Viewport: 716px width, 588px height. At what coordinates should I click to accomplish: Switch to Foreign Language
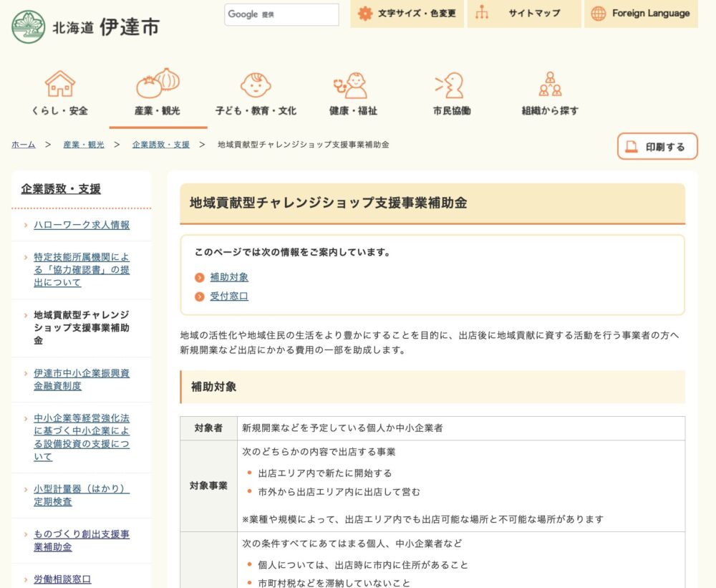[641, 14]
